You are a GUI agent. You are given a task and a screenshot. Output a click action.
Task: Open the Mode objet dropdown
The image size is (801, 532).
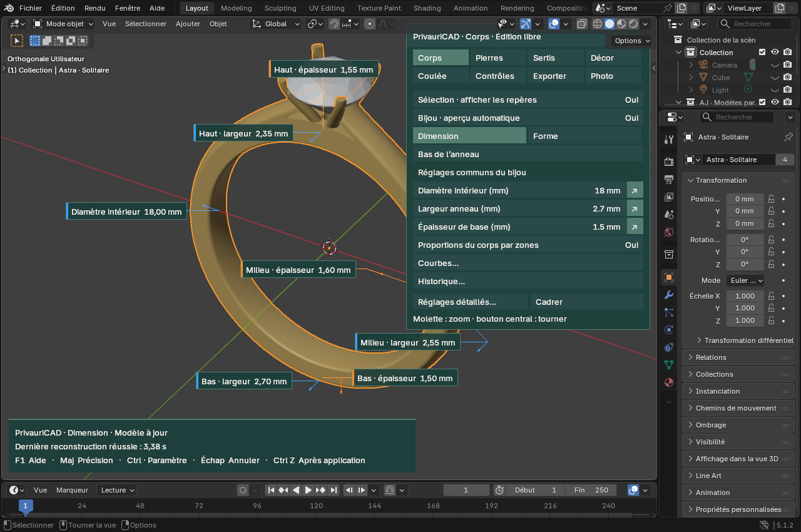63,24
